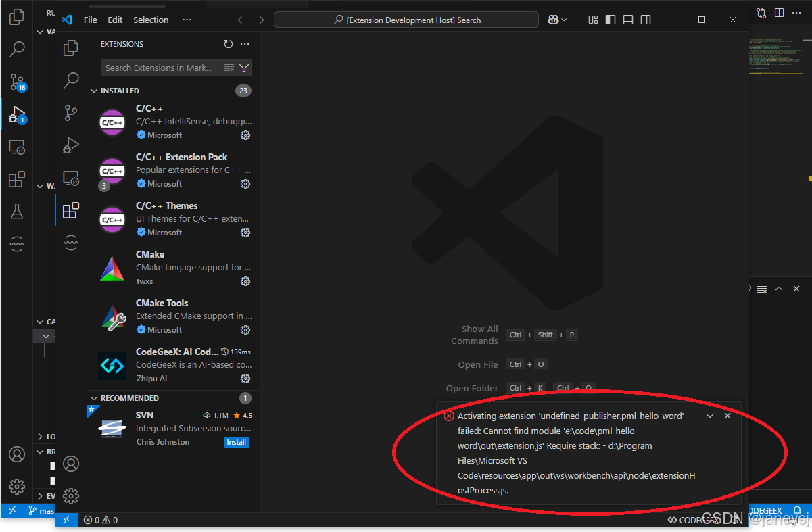Open CodeGeeX panel in front window activity bar
Viewport: 812px width, 532px height.
(71, 242)
